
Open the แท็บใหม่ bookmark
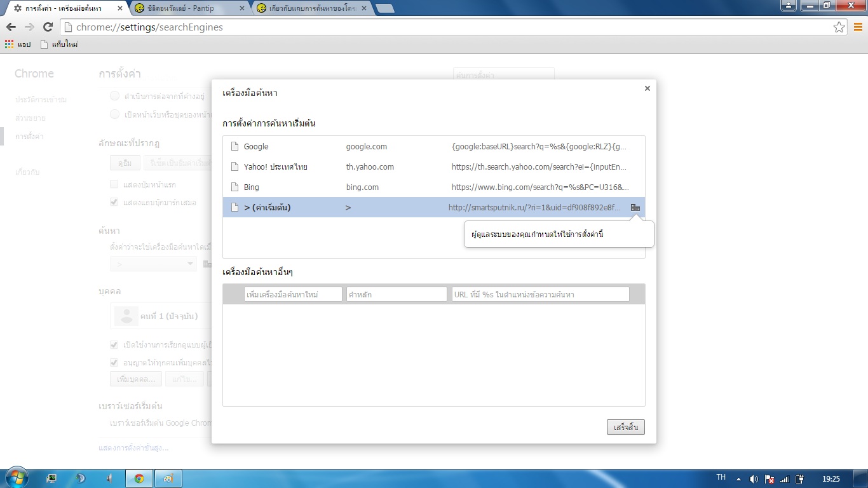[59, 44]
